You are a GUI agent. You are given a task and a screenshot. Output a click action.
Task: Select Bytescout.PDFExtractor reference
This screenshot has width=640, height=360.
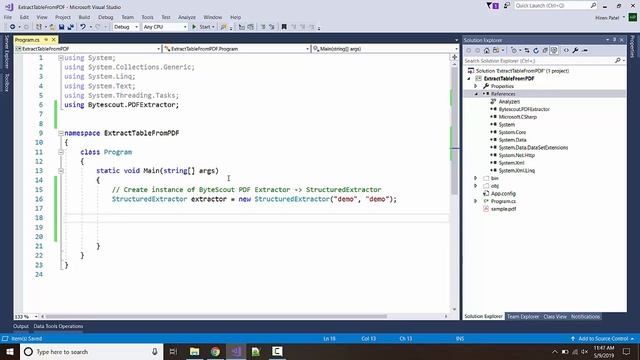(x=524, y=109)
